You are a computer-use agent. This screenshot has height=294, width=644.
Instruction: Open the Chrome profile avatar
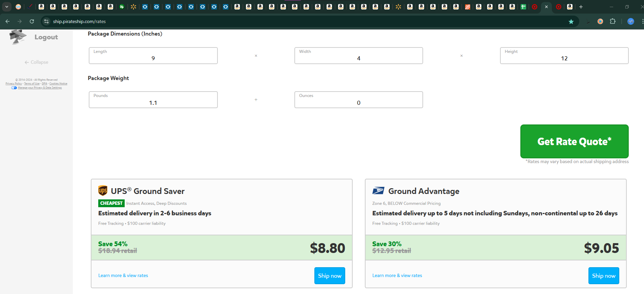tap(631, 21)
